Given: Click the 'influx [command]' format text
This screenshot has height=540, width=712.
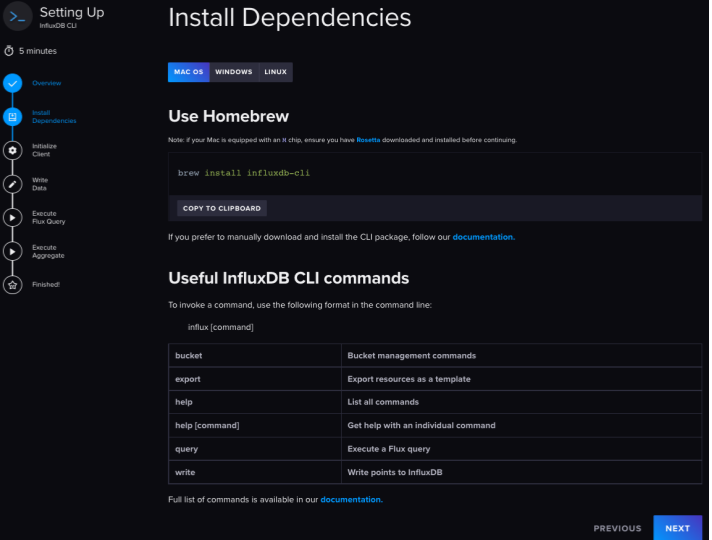Looking at the screenshot, I should tap(221, 327).
